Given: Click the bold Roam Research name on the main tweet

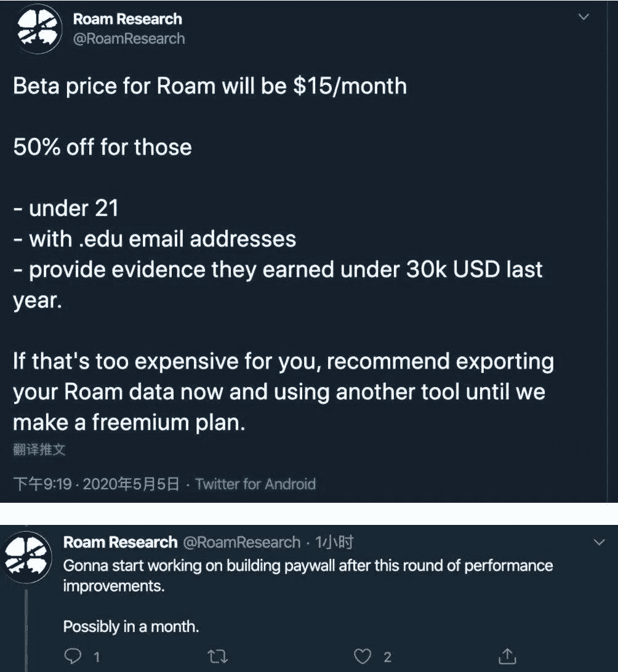Looking at the screenshot, I should [x=127, y=18].
